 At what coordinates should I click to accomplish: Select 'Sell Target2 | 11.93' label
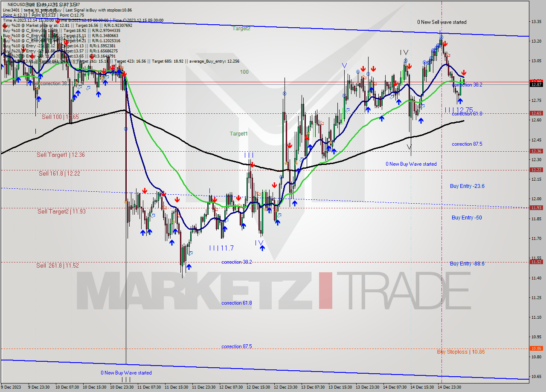click(61, 212)
